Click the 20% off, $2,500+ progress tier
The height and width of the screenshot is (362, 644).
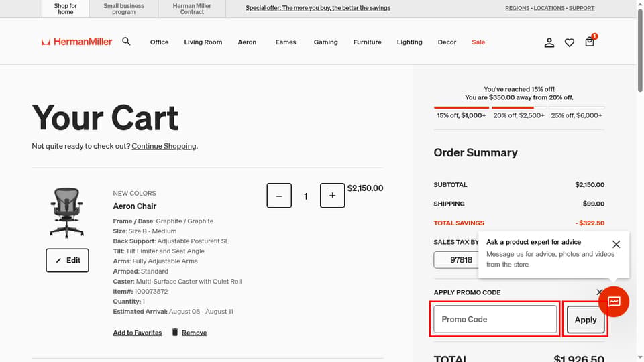click(519, 115)
